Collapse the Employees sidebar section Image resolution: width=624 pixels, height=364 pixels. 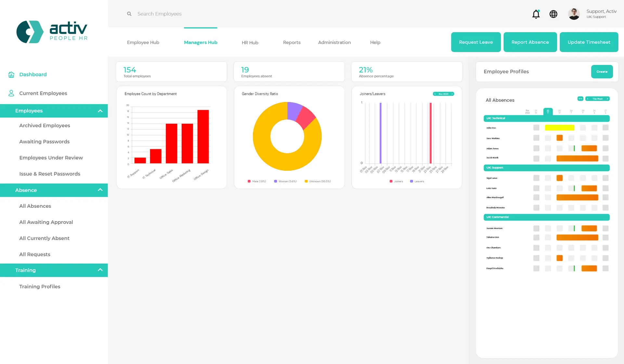click(x=100, y=111)
